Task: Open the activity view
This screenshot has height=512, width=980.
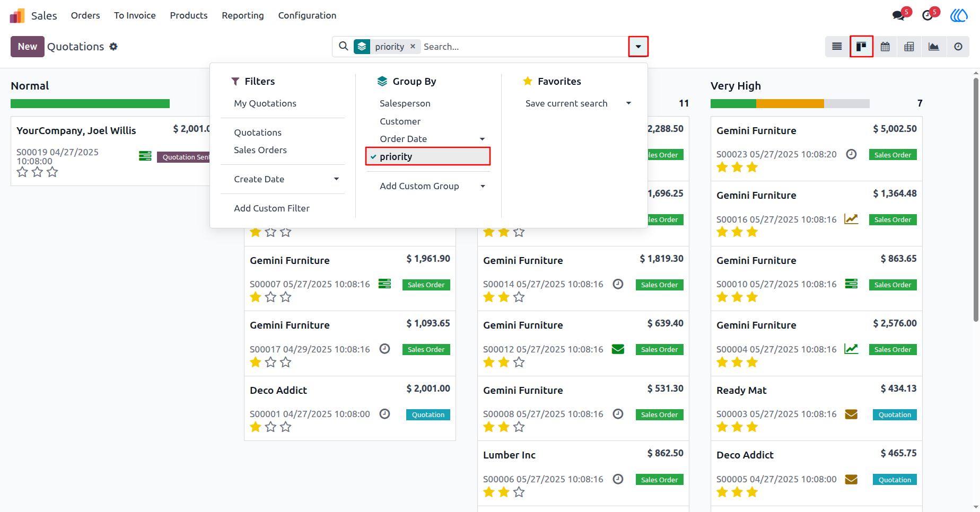Action: (x=958, y=47)
